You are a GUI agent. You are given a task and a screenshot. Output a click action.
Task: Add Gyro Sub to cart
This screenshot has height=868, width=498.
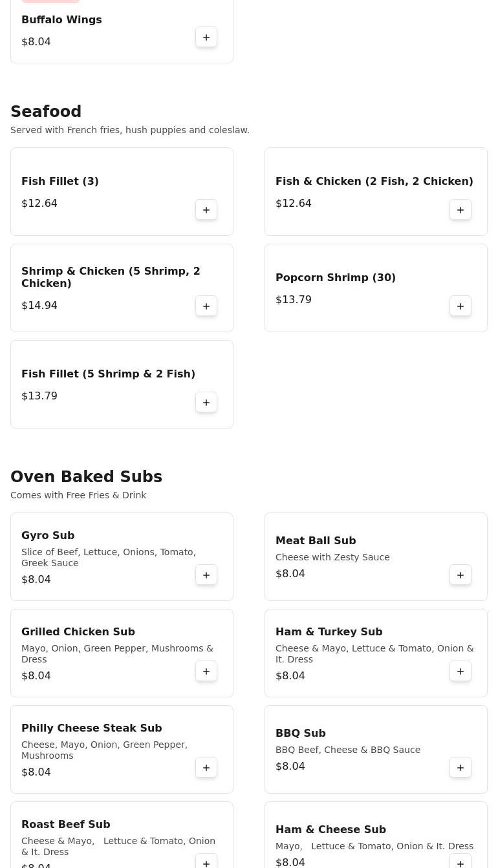point(206,575)
